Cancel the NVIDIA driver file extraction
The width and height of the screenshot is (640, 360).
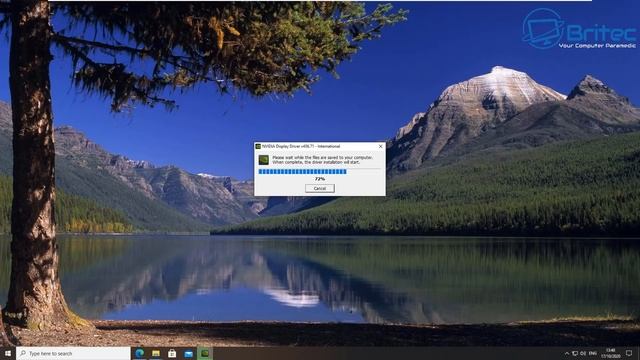(320, 188)
